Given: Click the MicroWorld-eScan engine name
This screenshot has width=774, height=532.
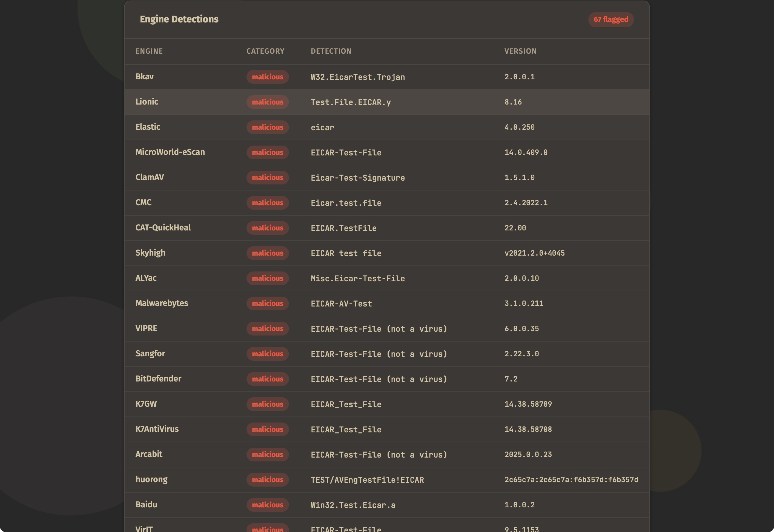Looking at the screenshot, I should pyautogui.click(x=170, y=152).
